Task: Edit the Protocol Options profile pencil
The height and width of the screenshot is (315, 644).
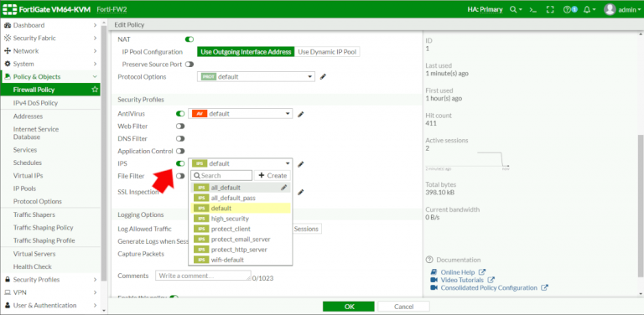Action: click(323, 77)
